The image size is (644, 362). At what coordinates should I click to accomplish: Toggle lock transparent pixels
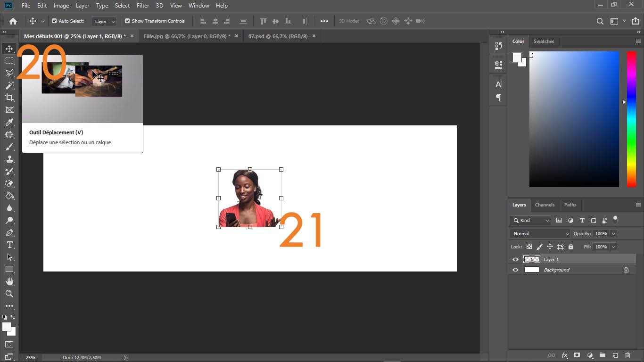[529, 247]
